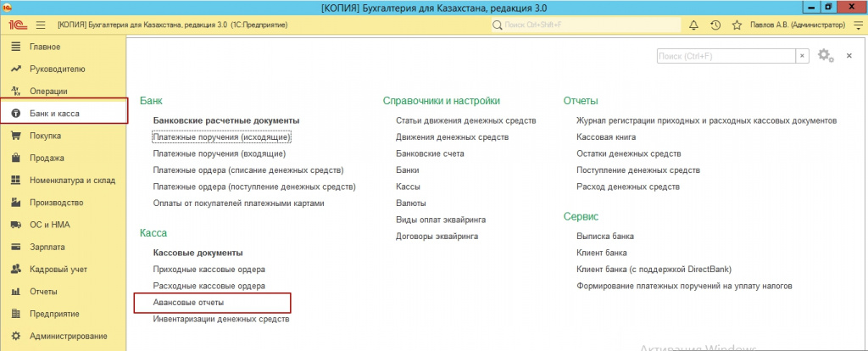Open Главное section in sidebar
Image resolution: width=868 pixels, height=351 pixels.
point(45,47)
